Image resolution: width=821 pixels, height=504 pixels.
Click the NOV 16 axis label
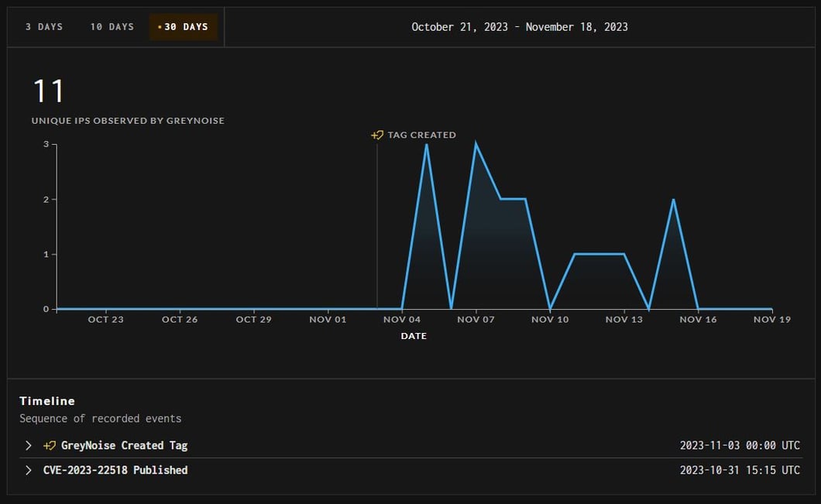[698, 319]
